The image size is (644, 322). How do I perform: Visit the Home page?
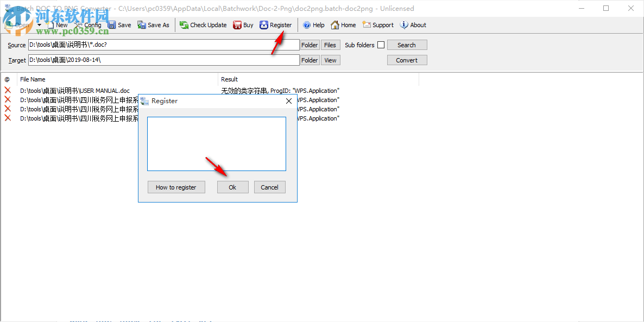343,24
